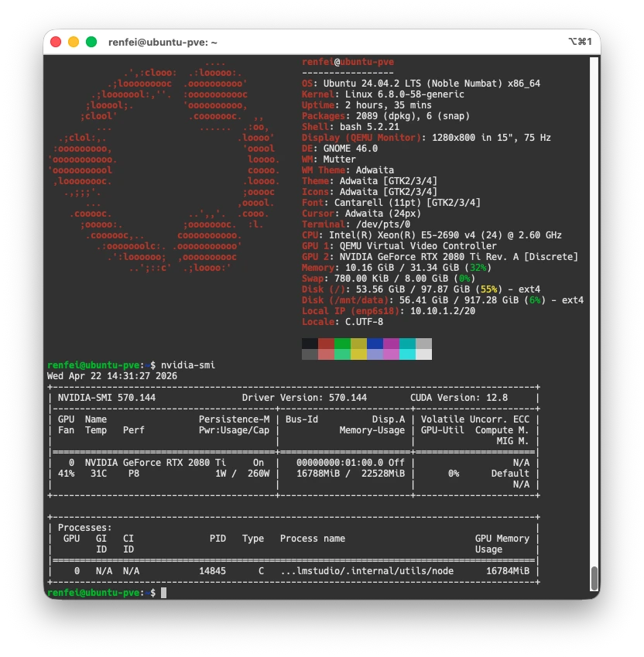Screen dimensions: 644x657
Task: Select the dark blue color block
Action: coord(375,344)
